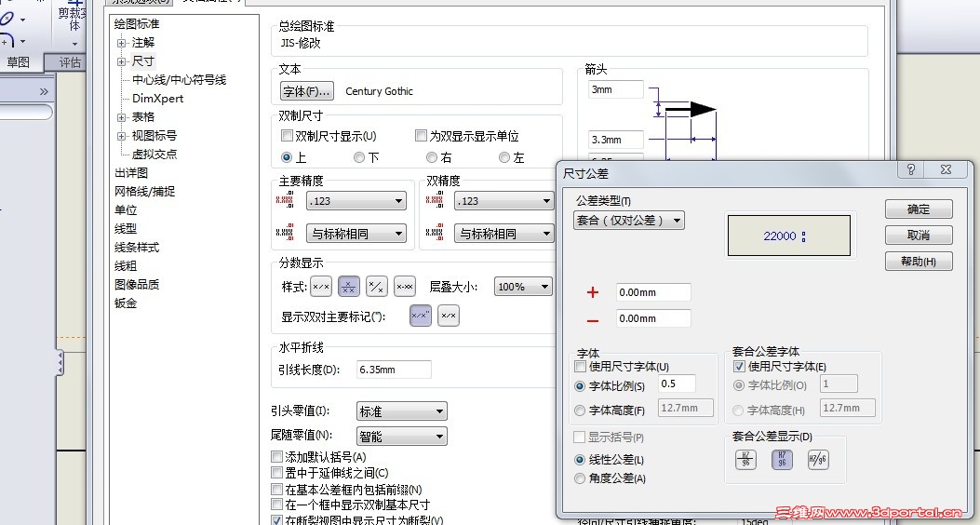Choose the x/x" dual prime mark display icon
Viewport: 980px width, 525px height.
point(421,316)
